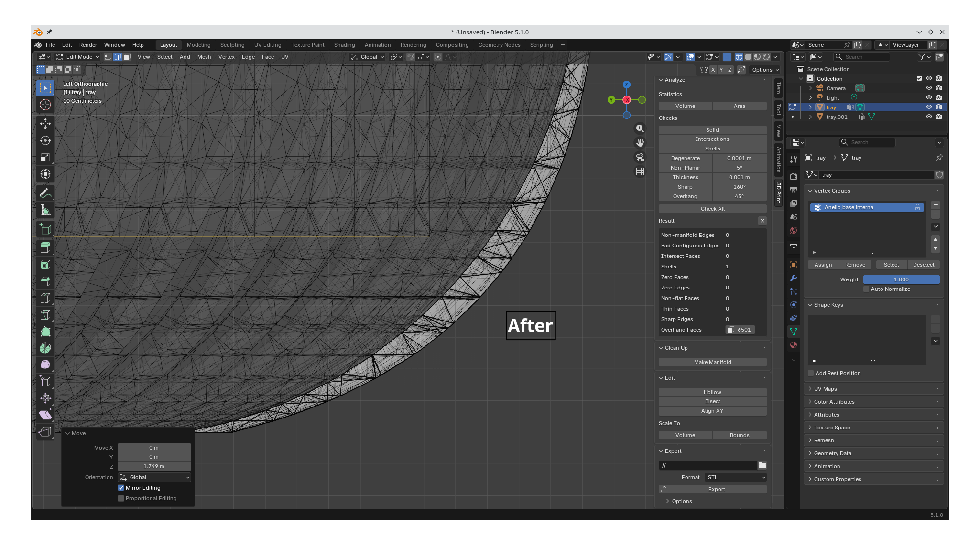Open the Mesh menu
Image resolution: width=980 pixels, height=557 pixels.
(204, 57)
